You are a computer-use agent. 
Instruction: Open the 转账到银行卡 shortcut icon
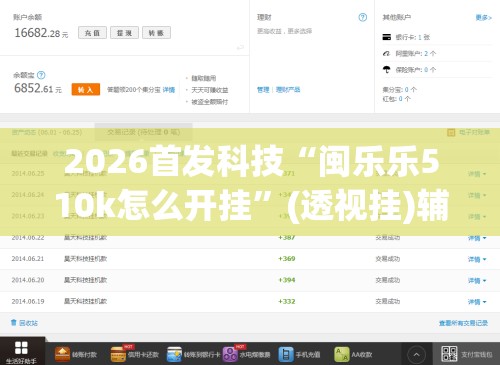pos(174,354)
